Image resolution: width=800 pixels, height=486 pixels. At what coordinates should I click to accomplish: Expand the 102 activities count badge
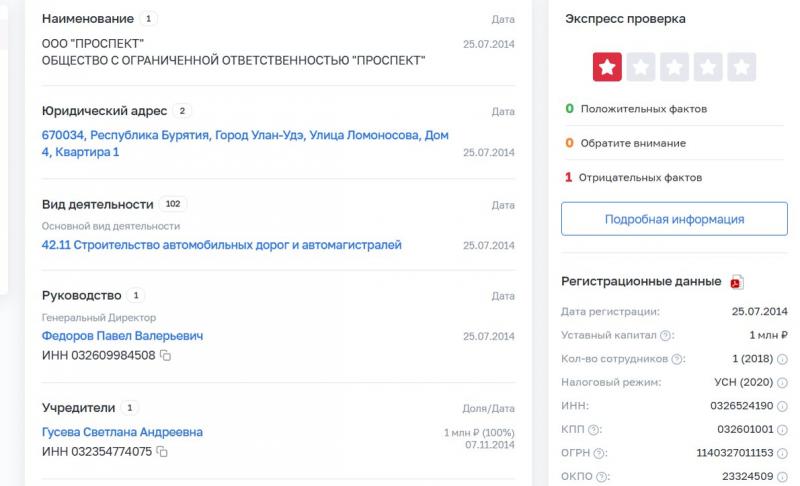(173, 204)
